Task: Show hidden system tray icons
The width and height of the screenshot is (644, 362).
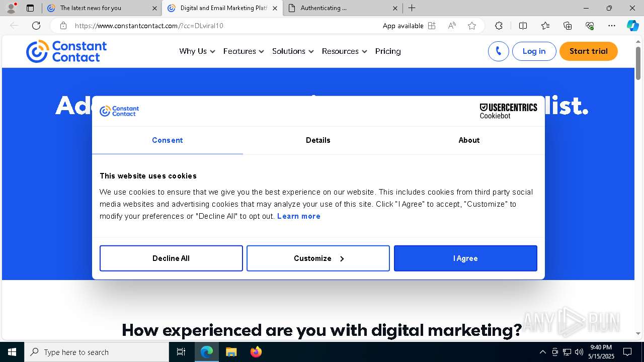Action: (x=542, y=352)
